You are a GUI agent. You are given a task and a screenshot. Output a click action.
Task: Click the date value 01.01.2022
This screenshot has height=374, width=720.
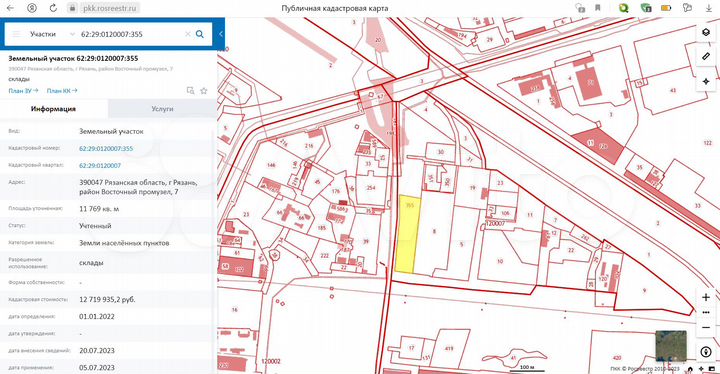(x=97, y=316)
